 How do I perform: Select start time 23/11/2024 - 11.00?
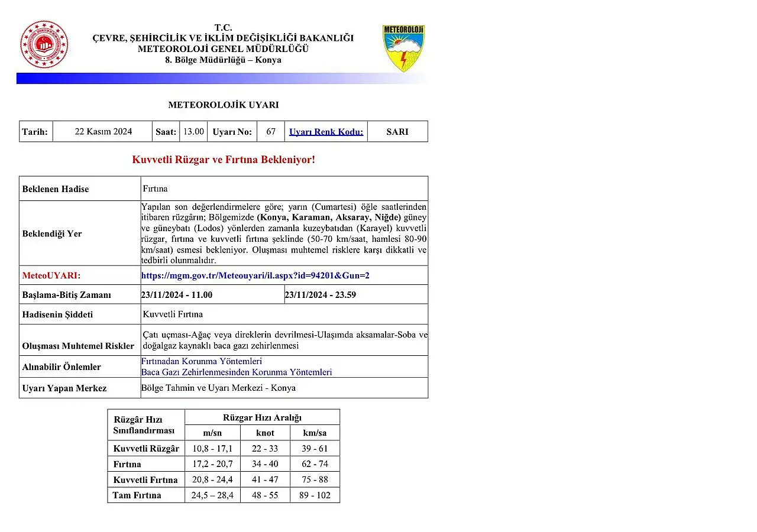[x=177, y=295]
